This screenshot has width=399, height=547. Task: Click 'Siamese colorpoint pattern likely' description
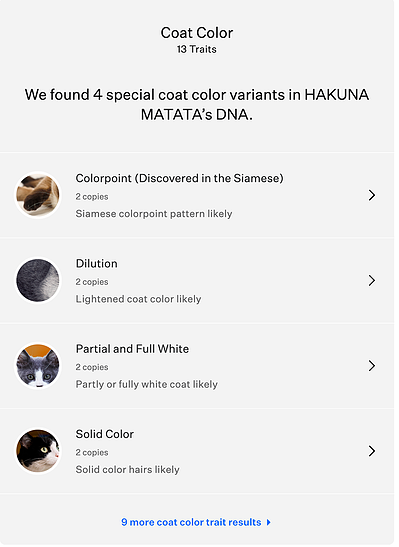pos(154,213)
